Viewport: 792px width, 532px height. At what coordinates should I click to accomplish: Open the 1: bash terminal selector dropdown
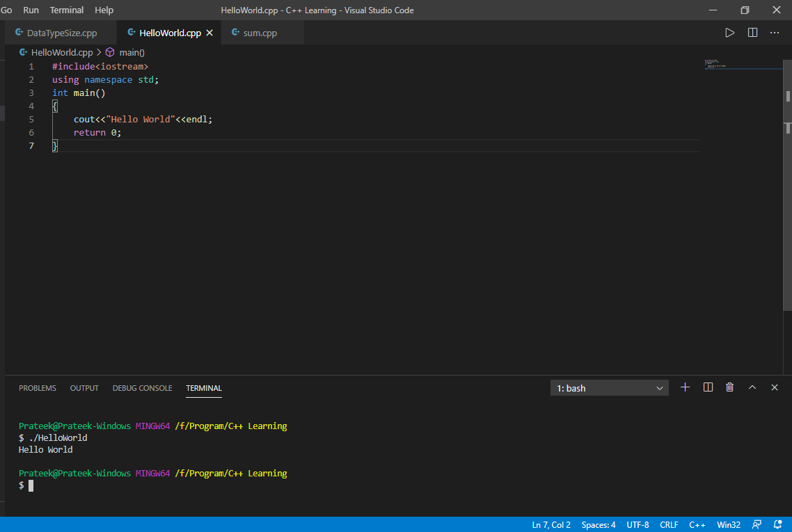coord(609,388)
